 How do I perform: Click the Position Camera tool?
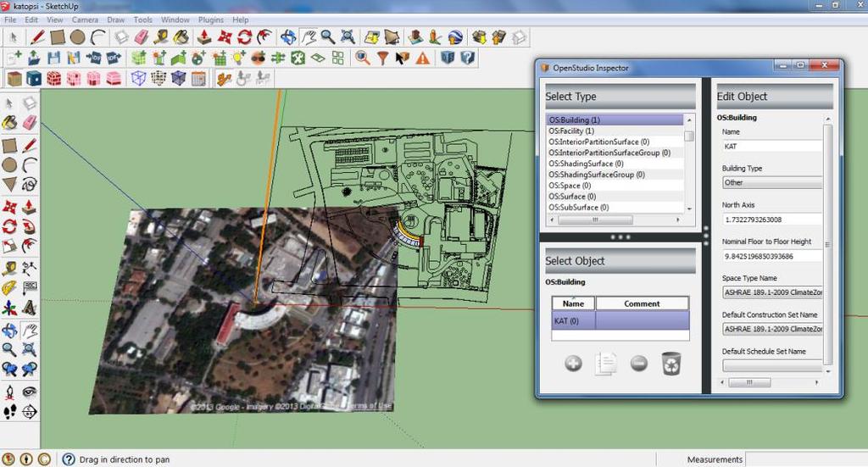pos(9,392)
